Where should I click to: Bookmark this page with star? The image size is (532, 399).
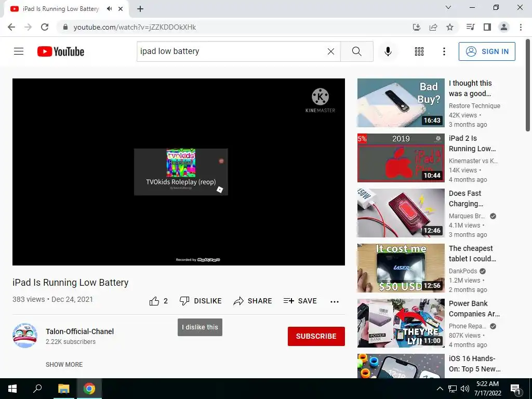[450, 27]
